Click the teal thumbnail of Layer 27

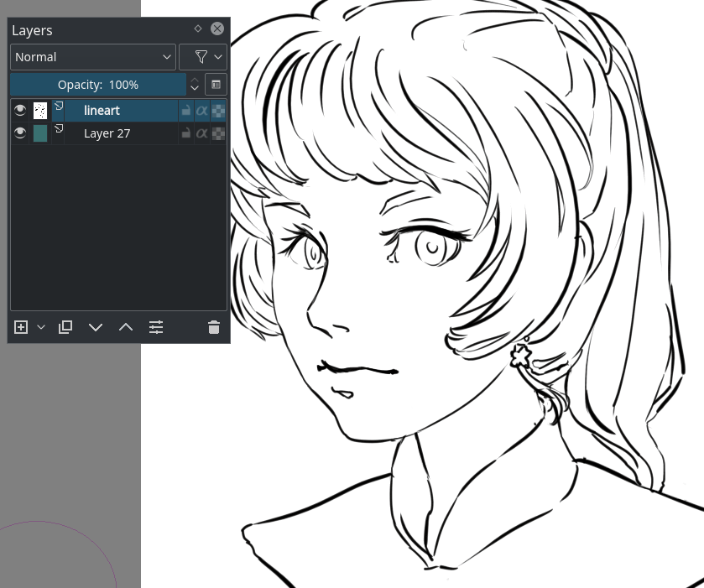click(x=39, y=133)
